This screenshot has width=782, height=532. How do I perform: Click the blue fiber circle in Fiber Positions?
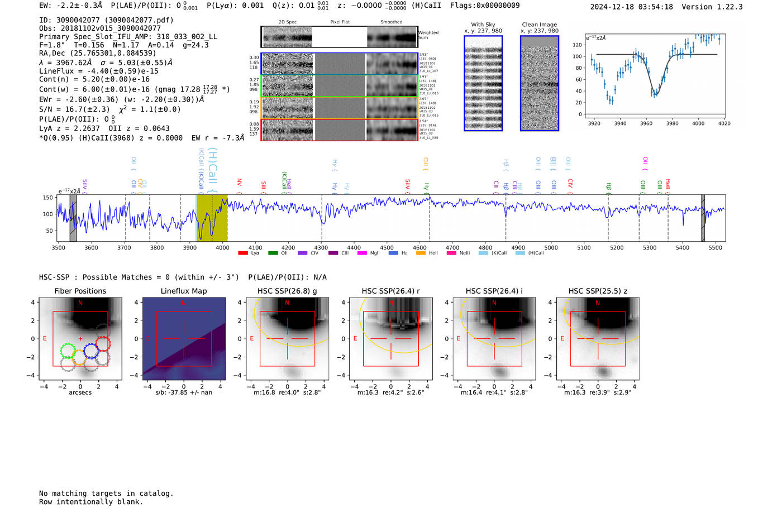pos(91,351)
